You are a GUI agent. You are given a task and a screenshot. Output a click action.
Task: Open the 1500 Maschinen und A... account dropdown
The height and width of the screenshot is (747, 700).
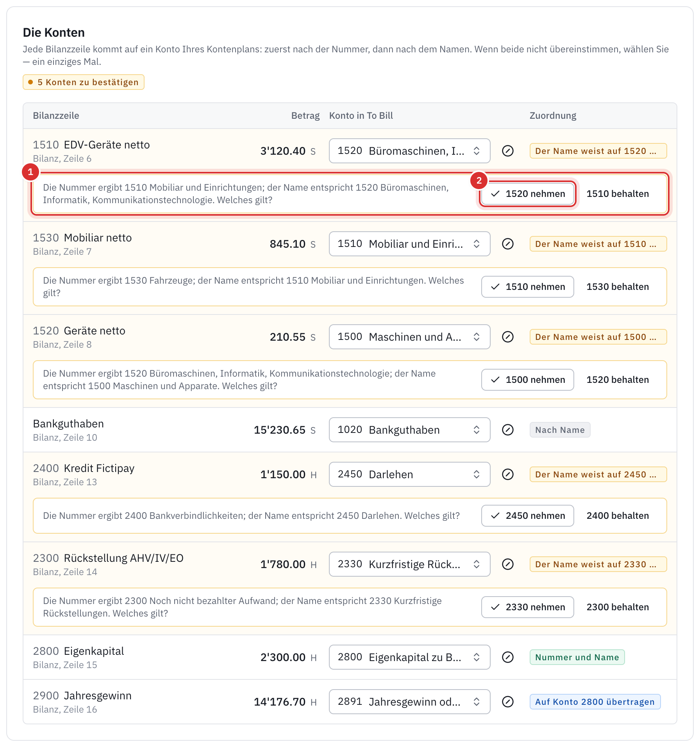pyautogui.click(x=409, y=337)
